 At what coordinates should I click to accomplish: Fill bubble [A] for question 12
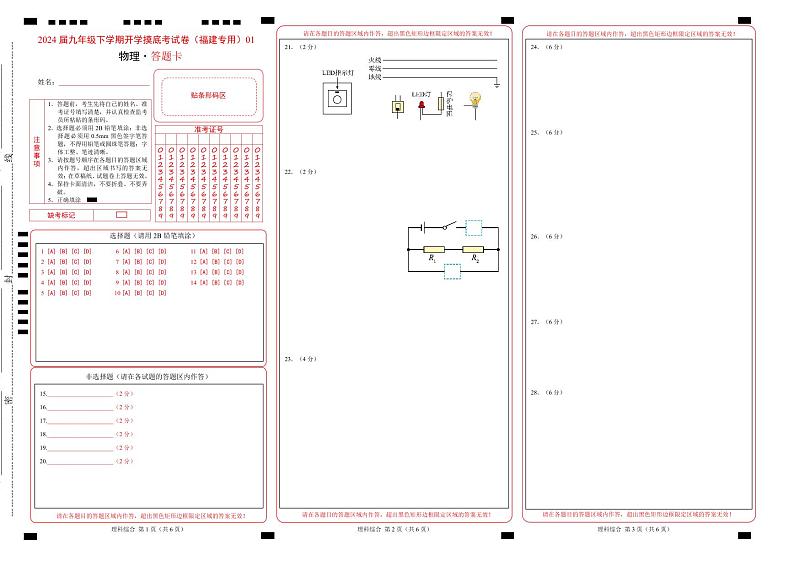pos(204,262)
